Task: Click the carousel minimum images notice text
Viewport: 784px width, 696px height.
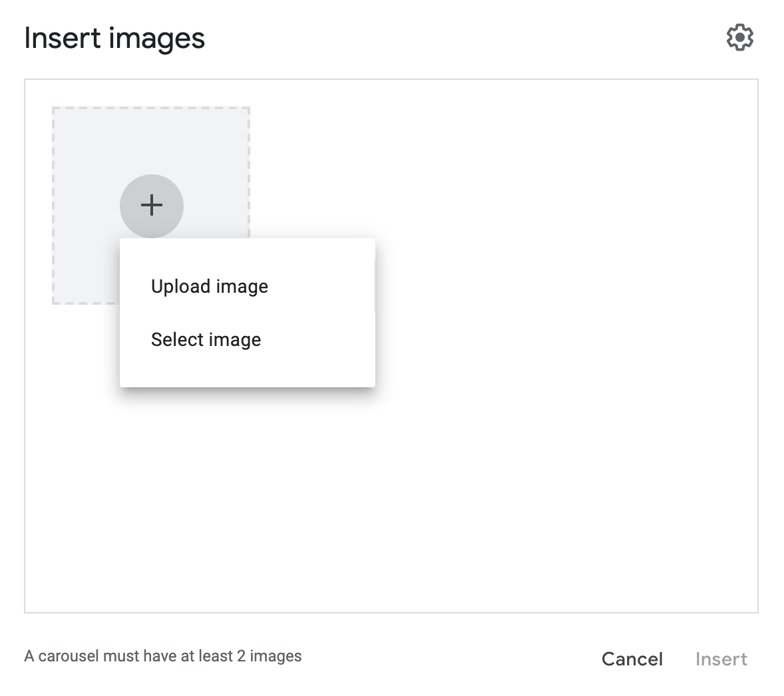Action: pyautogui.click(x=163, y=656)
